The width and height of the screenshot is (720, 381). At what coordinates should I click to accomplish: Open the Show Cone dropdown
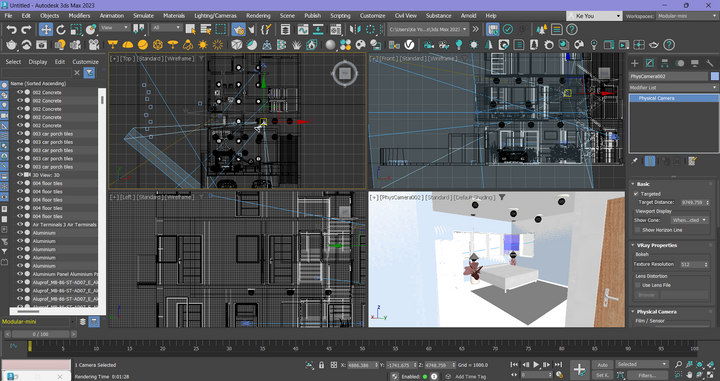tap(691, 220)
